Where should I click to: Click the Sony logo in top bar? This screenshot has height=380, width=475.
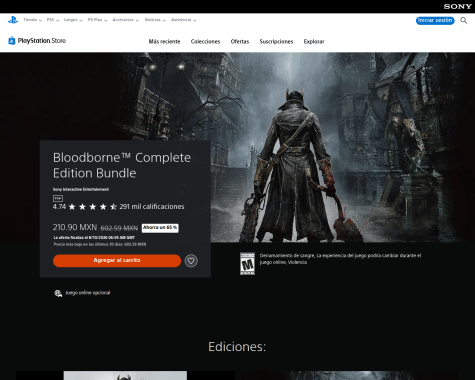(x=457, y=7)
